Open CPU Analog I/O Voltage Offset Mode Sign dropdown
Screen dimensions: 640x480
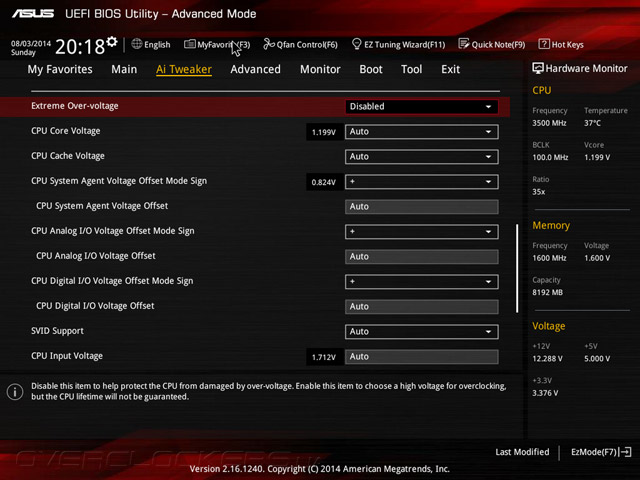click(x=422, y=232)
